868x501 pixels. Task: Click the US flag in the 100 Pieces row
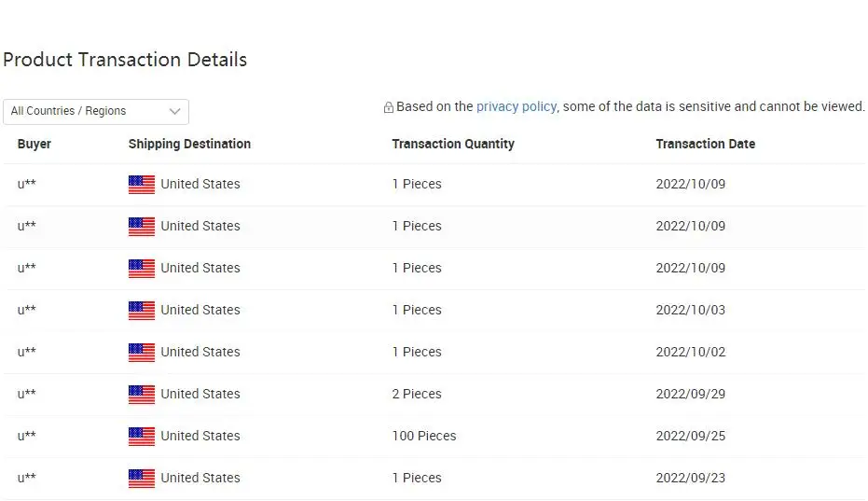tap(142, 437)
